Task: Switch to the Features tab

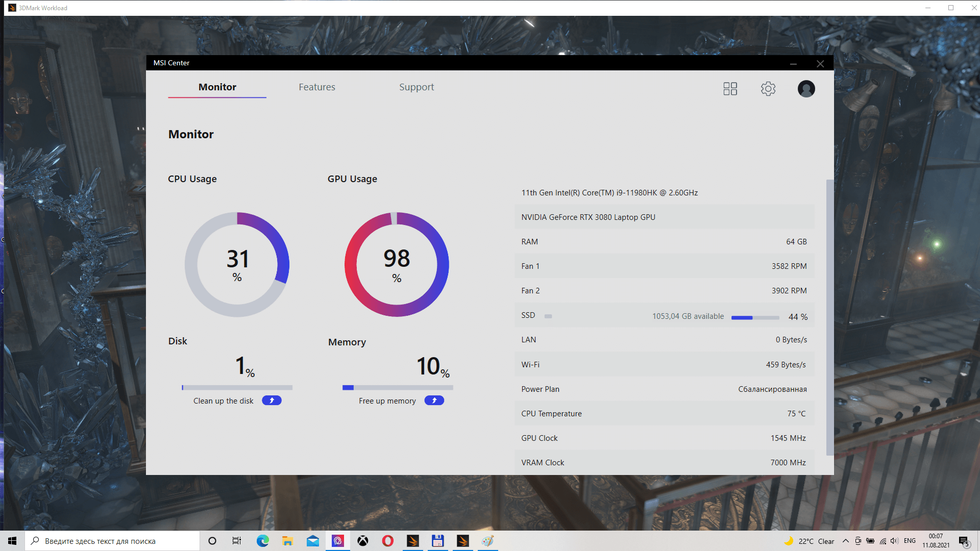Action: click(316, 87)
